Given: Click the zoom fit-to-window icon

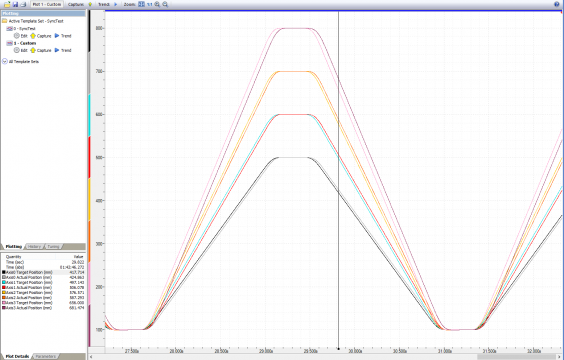Looking at the screenshot, I should click(x=141, y=4).
